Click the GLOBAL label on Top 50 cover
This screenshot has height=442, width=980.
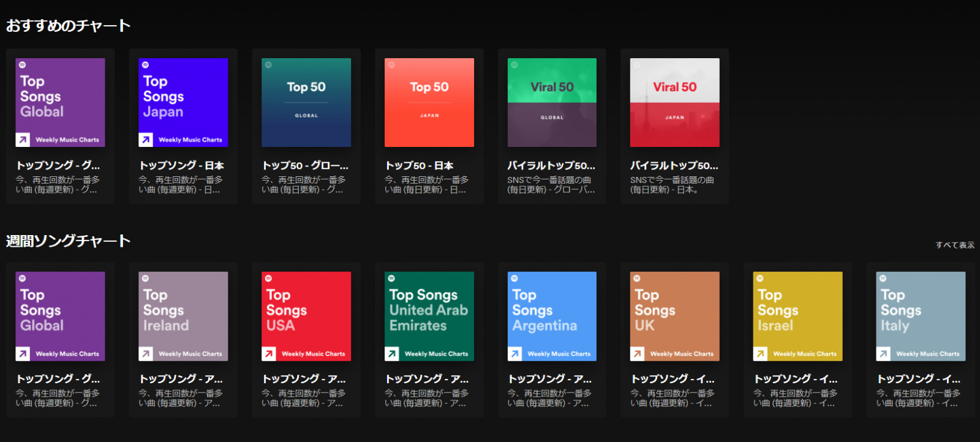click(306, 116)
